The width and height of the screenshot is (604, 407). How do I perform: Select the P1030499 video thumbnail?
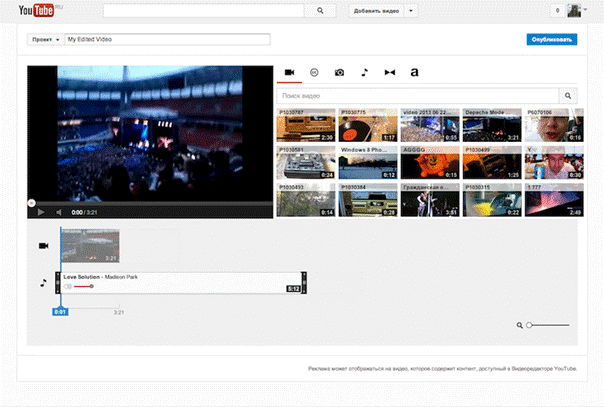pyautogui.click(x=492, y=162)
